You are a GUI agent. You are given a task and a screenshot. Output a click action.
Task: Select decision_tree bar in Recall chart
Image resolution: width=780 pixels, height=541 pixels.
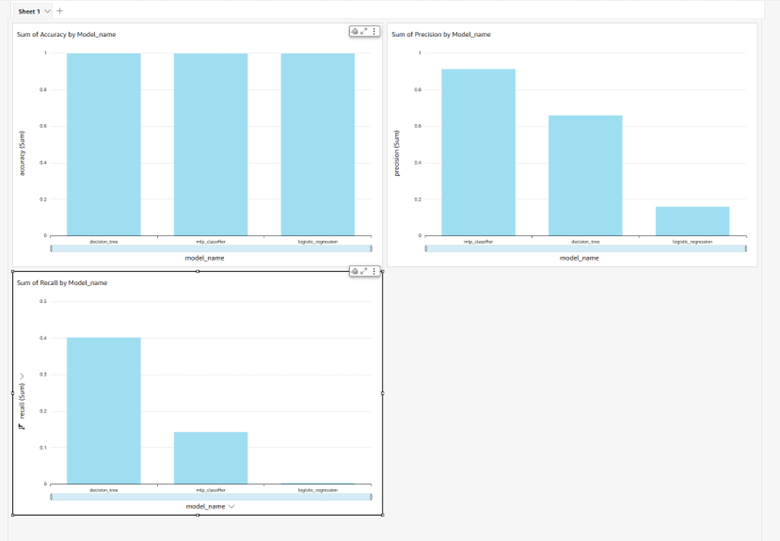104,410
